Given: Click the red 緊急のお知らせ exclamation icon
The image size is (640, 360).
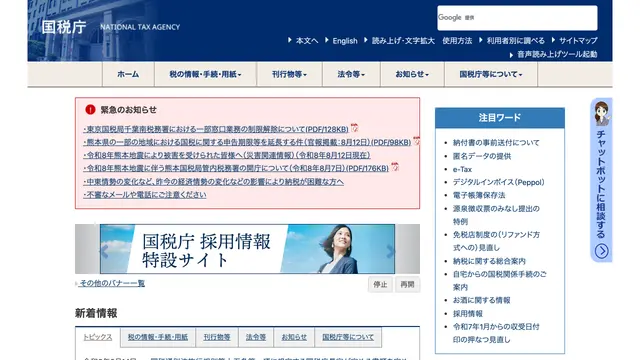Looking at the screenshot, I should pyautogui.click(x=90, y=109).
